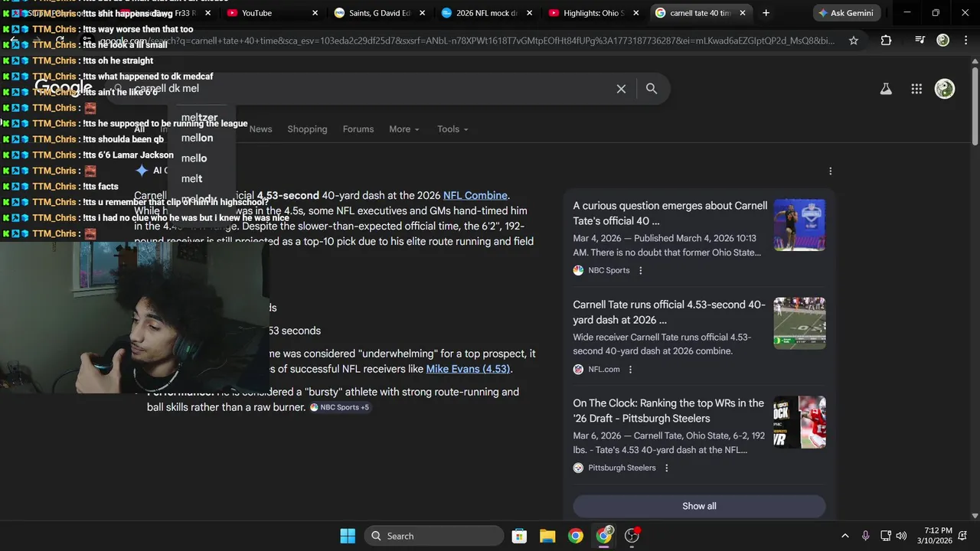Open volume control in system tray

click(x=901, y=536)
